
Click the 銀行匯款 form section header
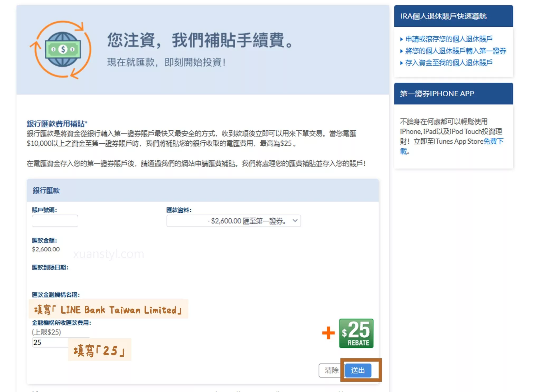tap(202, 190)
